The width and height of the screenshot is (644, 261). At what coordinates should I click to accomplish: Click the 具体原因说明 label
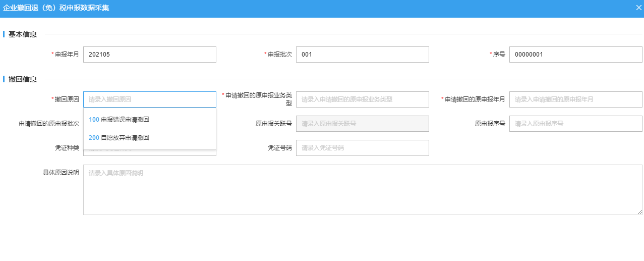61,173
